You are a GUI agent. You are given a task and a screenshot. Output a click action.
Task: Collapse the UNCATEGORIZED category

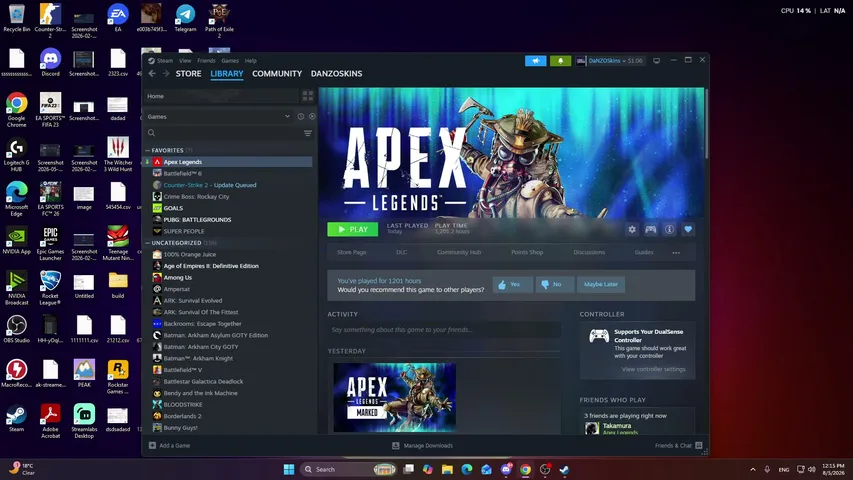click(x=147, y=243)
